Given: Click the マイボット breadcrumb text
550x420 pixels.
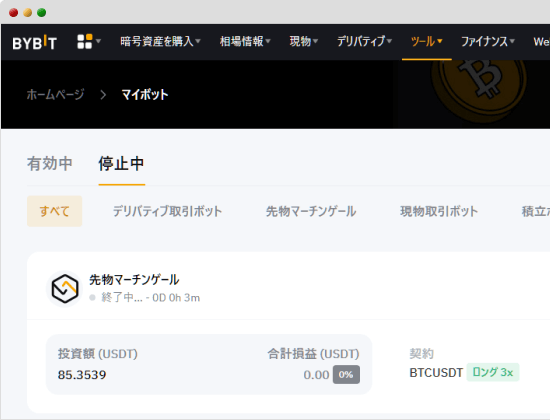Looking at the screenshot, I should click(x=145, y=94).
